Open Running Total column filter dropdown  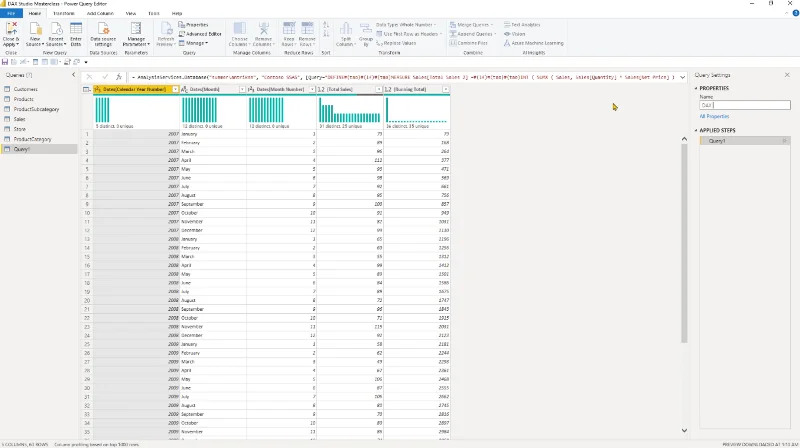click(446, 89)
